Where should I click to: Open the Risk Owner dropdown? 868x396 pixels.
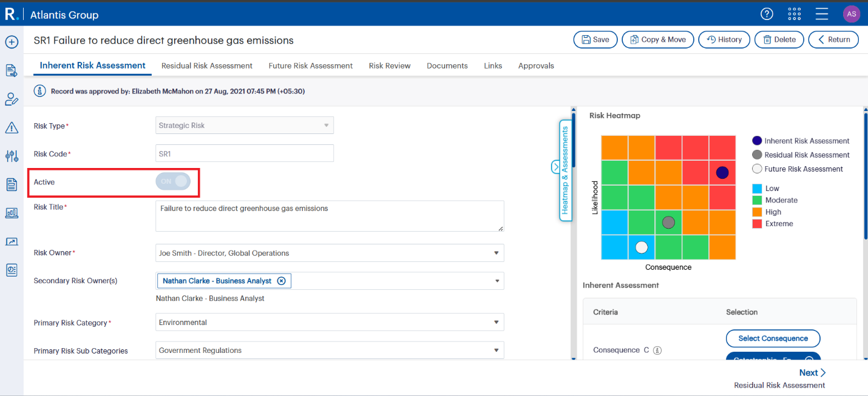pyautogui.click(x=330, y=253)
